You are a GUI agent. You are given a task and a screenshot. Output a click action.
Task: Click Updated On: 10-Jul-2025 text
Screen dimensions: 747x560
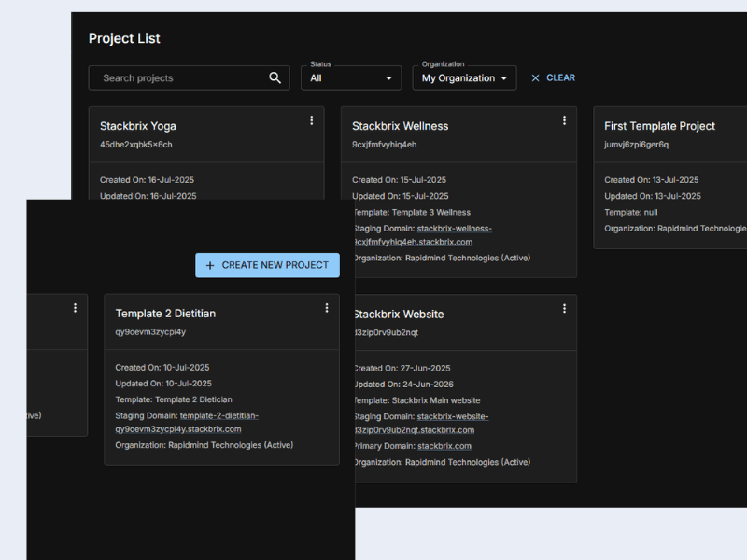pyautogui.click(x=163, y=384)
